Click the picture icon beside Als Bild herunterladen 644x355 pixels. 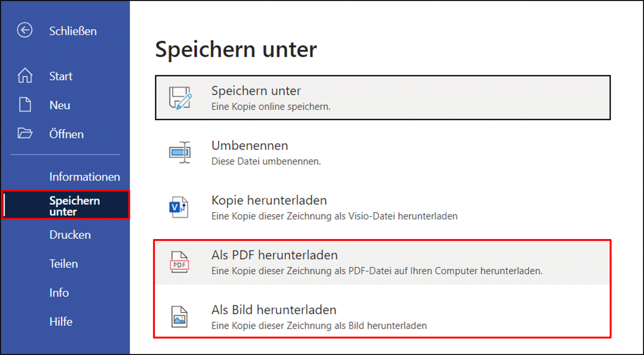(x=179, y=317)
